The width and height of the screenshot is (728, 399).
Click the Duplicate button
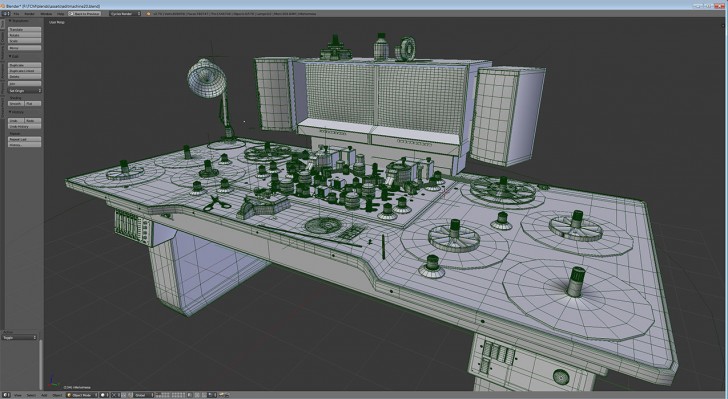coord(25,65)
